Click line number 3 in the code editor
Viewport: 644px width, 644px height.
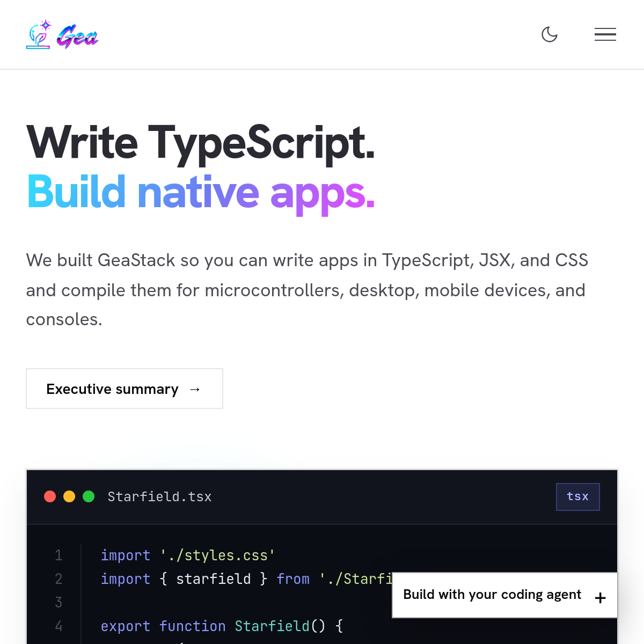click(58, 603)
